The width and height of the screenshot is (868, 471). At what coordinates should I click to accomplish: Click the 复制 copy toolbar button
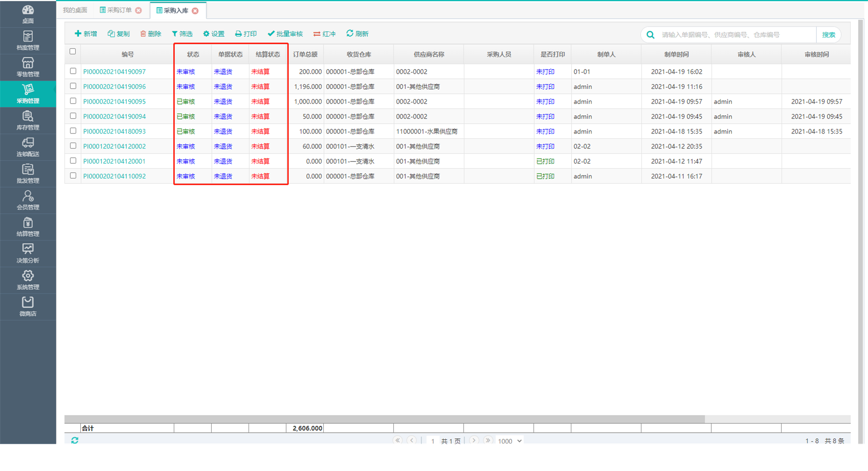pyautogui.click(x=119, y=34)
